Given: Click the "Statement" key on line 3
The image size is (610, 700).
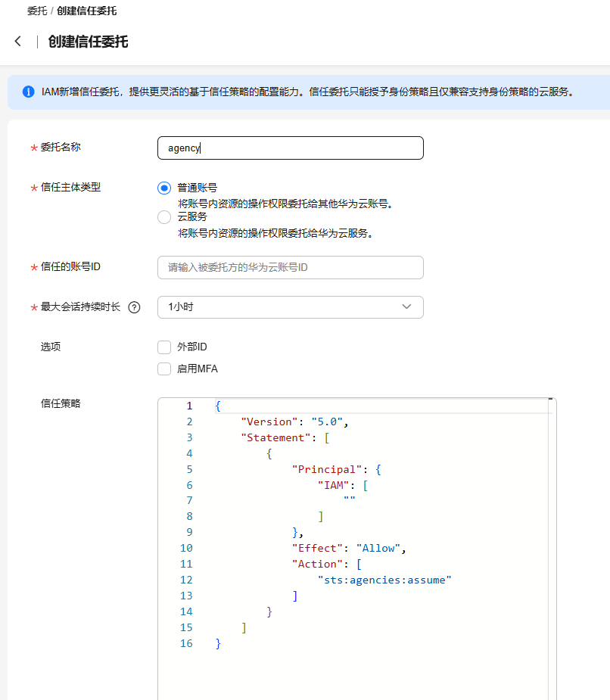Looking at the screenshot, I should click(275, 438).
